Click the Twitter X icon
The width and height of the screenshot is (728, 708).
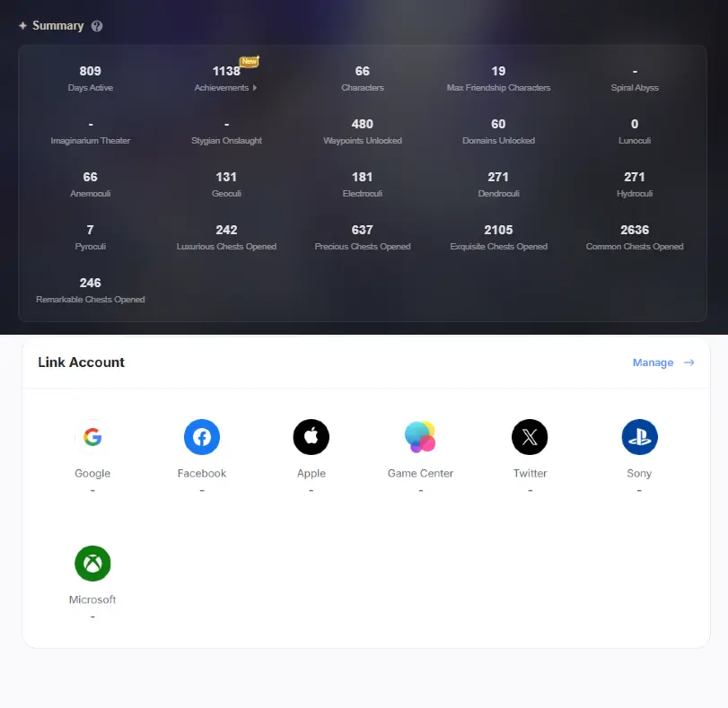530,437
